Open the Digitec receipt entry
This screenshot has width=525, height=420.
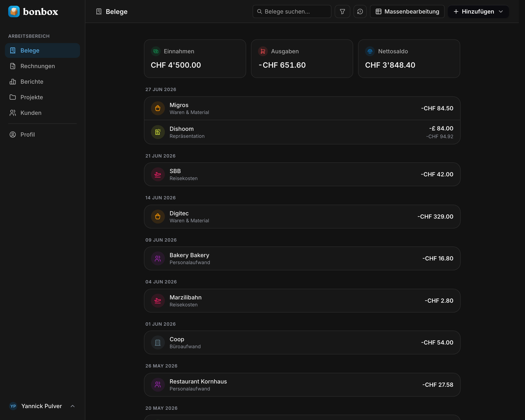(x=302, y=216)
